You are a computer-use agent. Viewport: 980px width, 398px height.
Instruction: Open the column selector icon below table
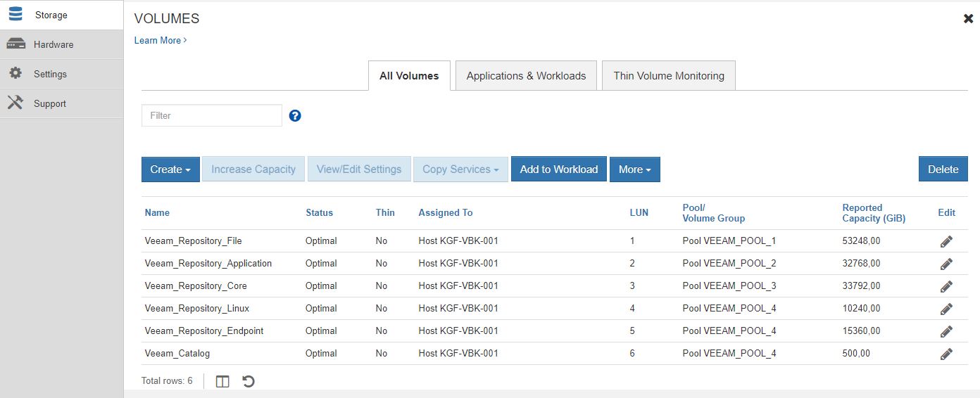222,381
